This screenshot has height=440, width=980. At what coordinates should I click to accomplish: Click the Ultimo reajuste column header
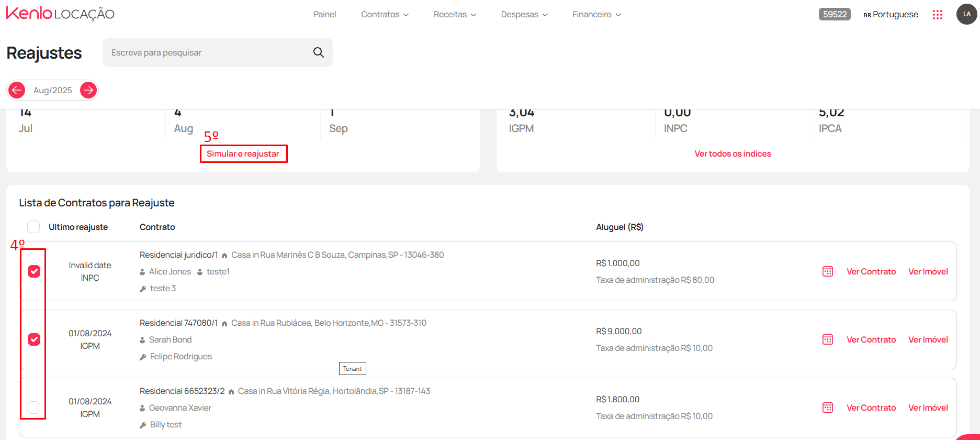coord(78,227)
